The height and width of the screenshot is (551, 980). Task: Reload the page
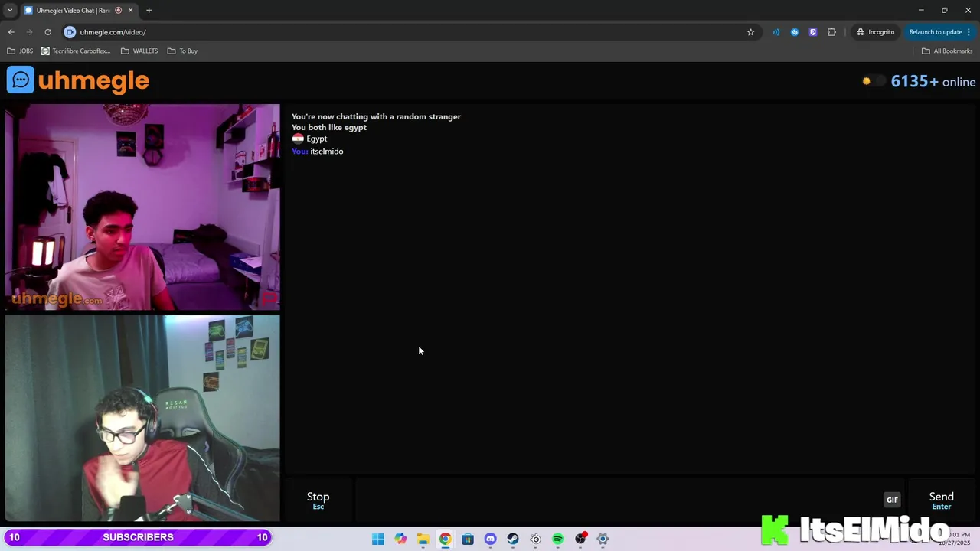[x=47, y=32]
